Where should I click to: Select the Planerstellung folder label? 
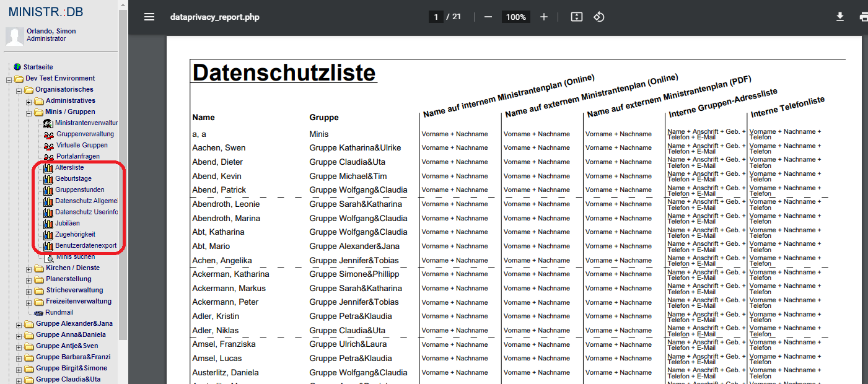[68, 279]
